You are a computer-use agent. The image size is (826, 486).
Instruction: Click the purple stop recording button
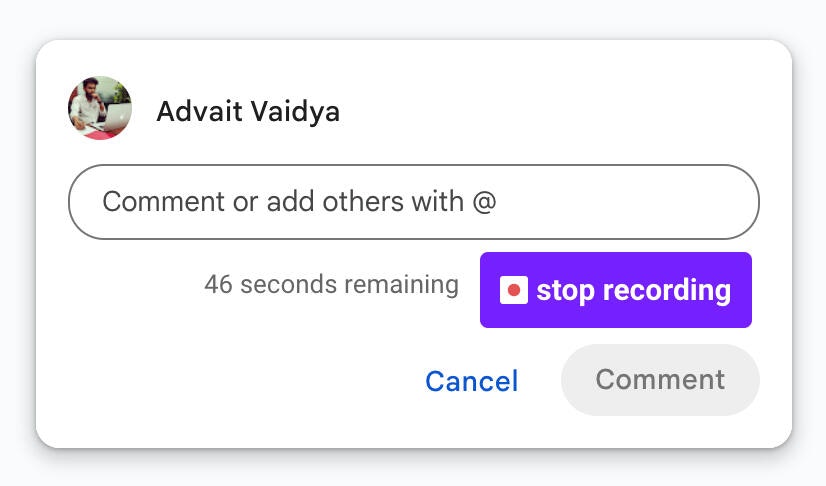coord(615,290)
